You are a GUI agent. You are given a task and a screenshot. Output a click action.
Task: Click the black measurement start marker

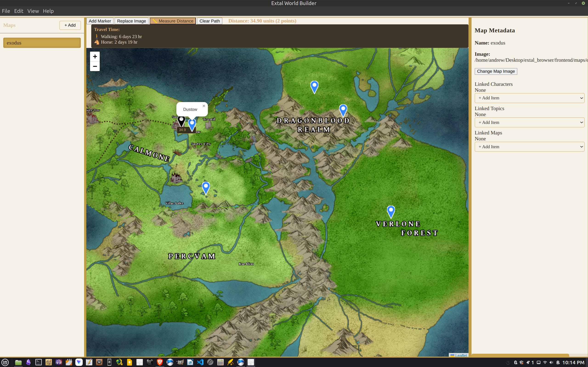click(x=181, y=121)
